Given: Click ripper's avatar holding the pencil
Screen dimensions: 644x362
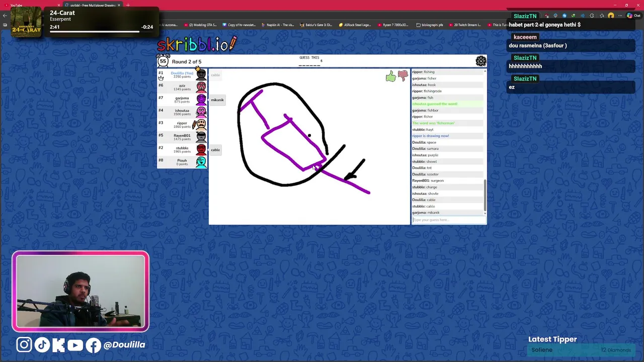Looking at the screenshot, I should pos(200,124).
